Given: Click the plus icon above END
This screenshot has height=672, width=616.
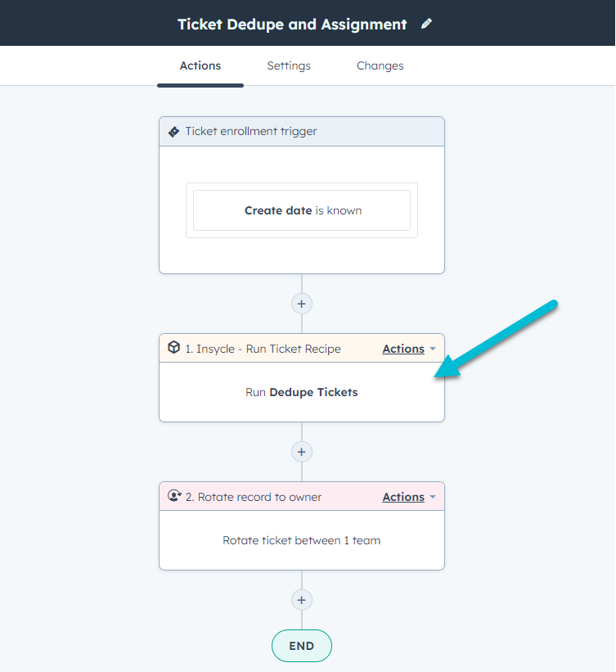Looking at the screenshot, I should click(x=301, y=600).
